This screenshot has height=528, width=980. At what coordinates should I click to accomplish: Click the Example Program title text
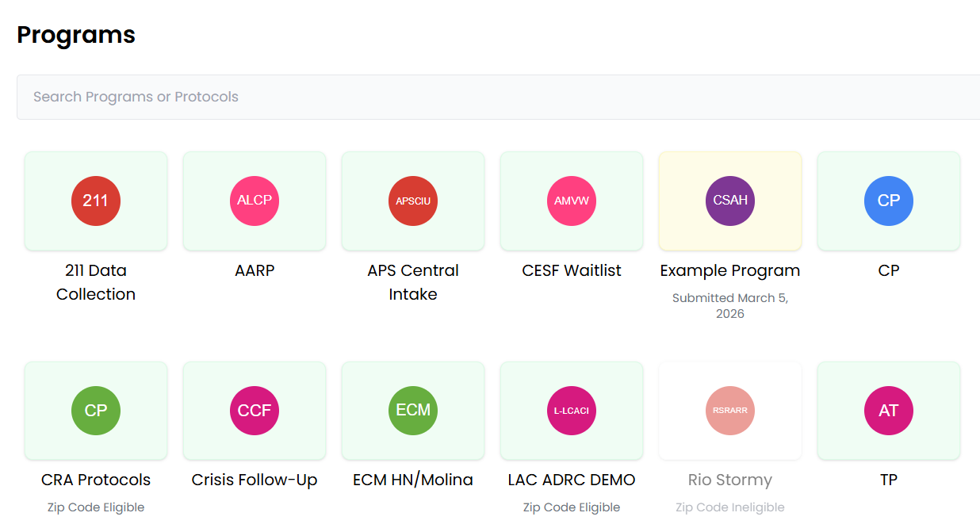pos(730,270)
